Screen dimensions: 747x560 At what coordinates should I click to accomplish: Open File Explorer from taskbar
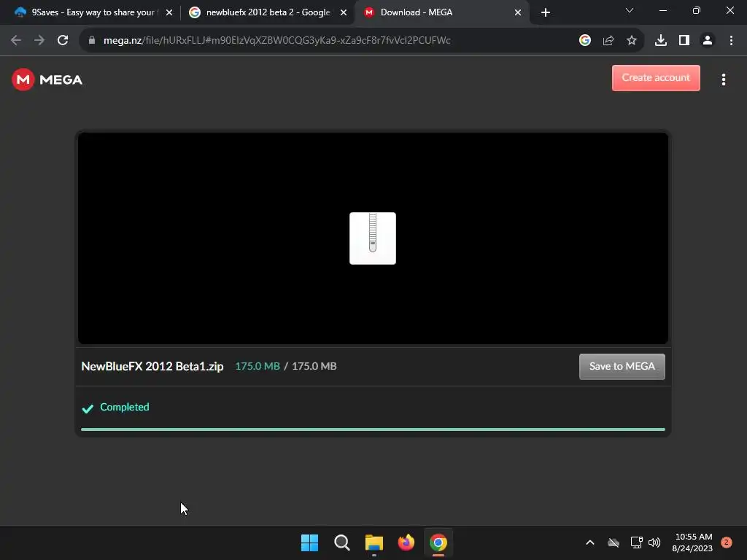click(374, 542)
